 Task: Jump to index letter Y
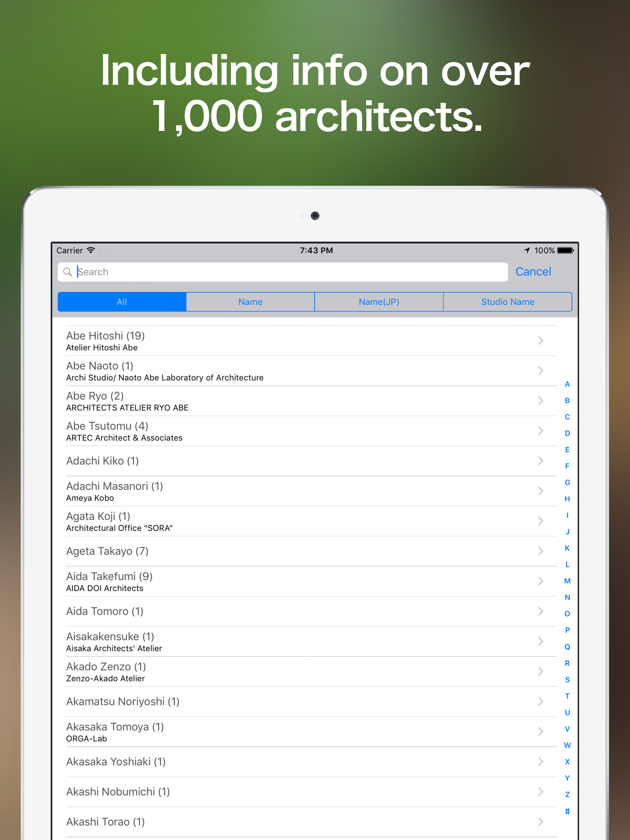[x=567, y=778]
